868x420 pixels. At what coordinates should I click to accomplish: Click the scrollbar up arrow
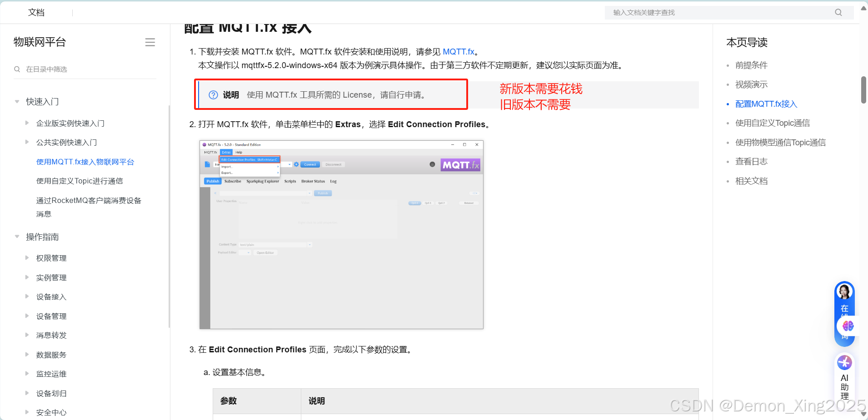pos(863,8)
